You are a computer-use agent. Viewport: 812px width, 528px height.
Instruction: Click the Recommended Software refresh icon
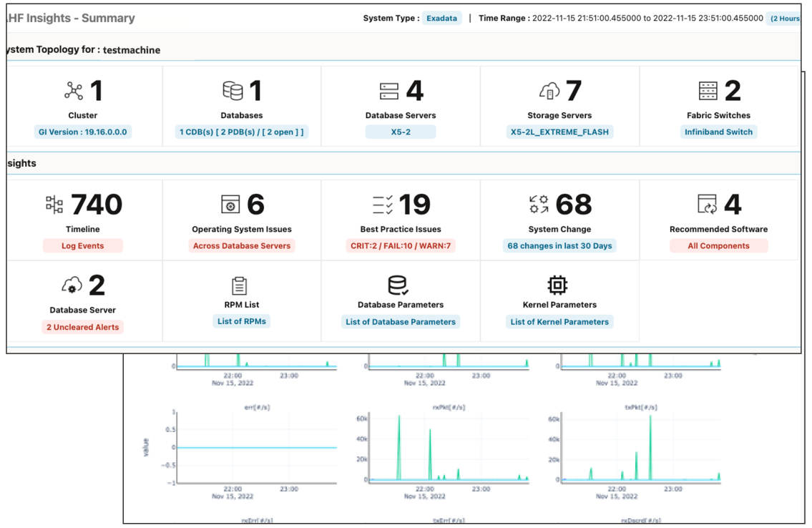pos(708,204)
